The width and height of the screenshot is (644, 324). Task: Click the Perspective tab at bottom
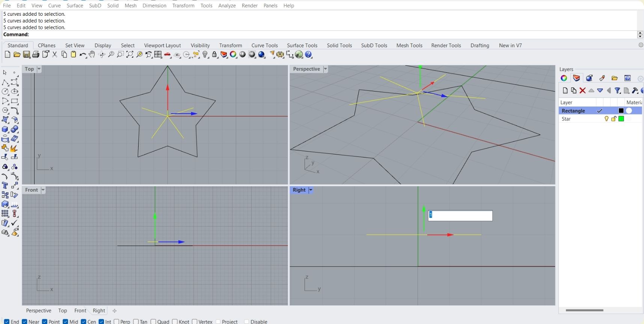click(39, 311)
